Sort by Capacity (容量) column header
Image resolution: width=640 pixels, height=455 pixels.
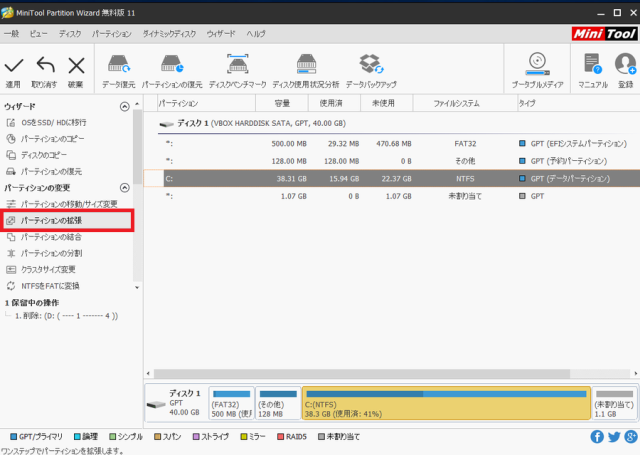click(x=282, y=103)
